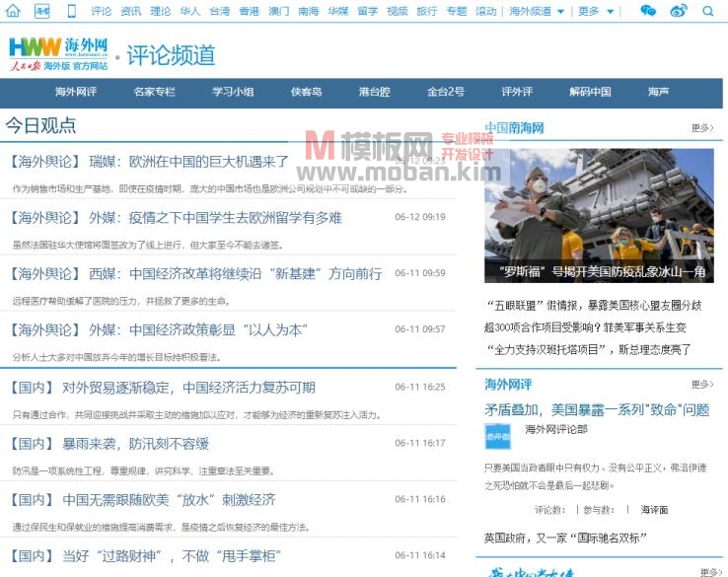Click summary 作为销售市场和生产基地
The image size is (728, 577).
coord(210,189)
